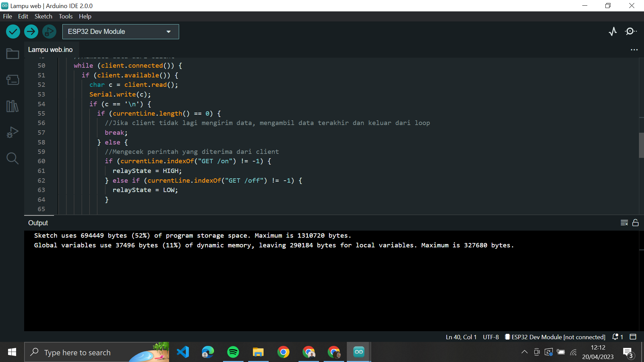Open the notifications bell in status bar
The height and width of the screenshot is (362, 644).
tap(618, 337)
